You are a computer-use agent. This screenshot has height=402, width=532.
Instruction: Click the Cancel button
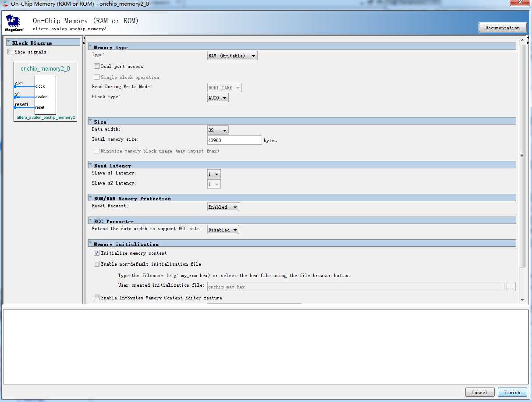(x=479, y=392)
